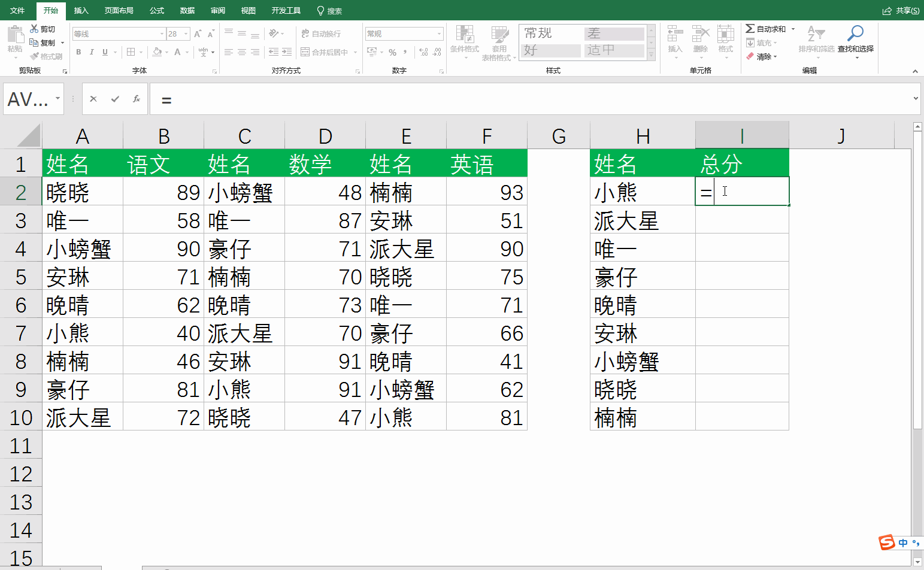The image size is (924, 570).
Task: Switch to the Page Layout (页面布局) tab
Action: (119, 10)
